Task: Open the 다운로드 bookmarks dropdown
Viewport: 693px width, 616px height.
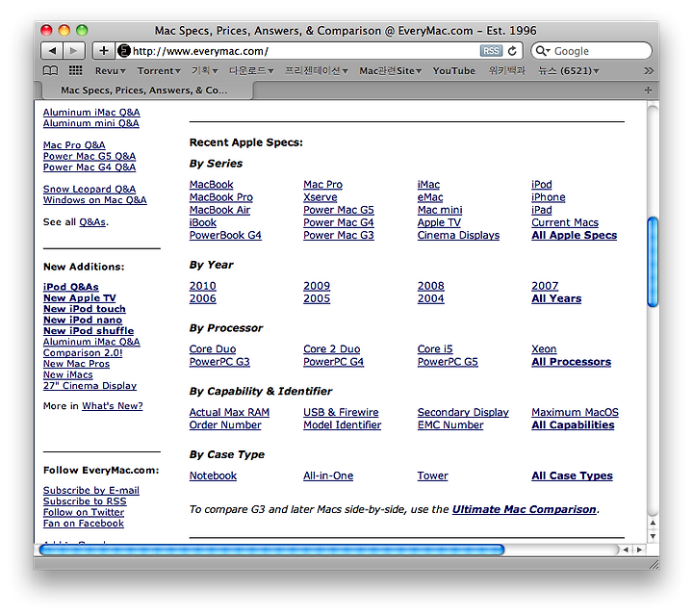Action: 251,70
